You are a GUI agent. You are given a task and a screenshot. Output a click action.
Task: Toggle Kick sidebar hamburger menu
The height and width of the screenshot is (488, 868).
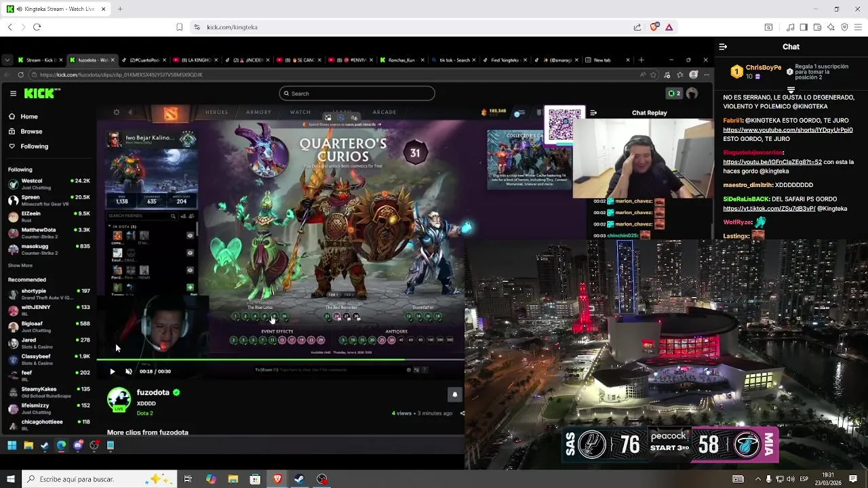13,94
